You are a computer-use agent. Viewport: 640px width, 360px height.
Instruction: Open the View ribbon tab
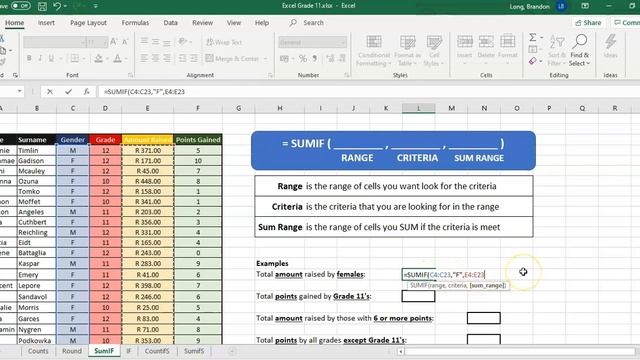[x=234, y=23]
